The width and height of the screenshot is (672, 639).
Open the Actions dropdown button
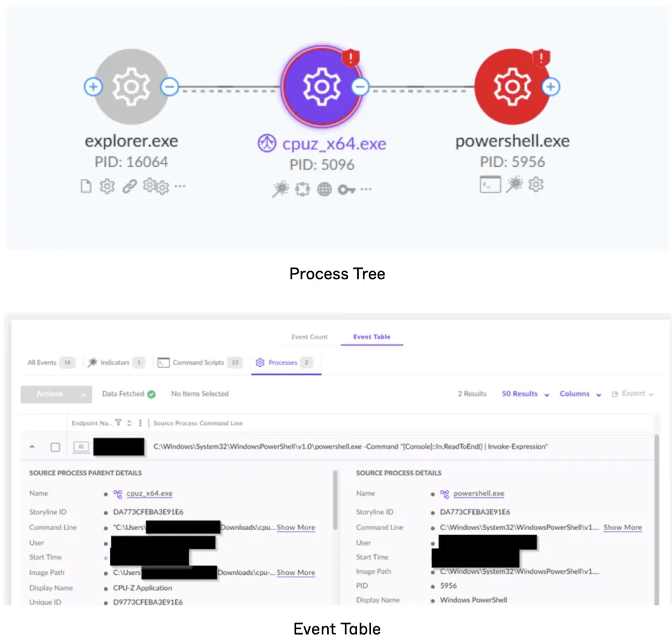(x=56, y=394)
